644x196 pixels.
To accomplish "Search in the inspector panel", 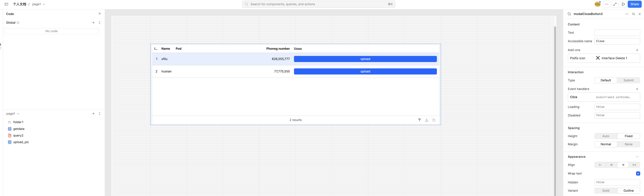I will 634,14.
